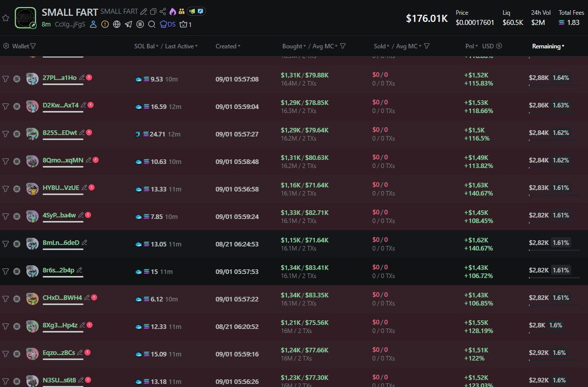Click the yellow people group icon in the header
588x387 pixels.
pyautogui.click(x=182, y=12)
